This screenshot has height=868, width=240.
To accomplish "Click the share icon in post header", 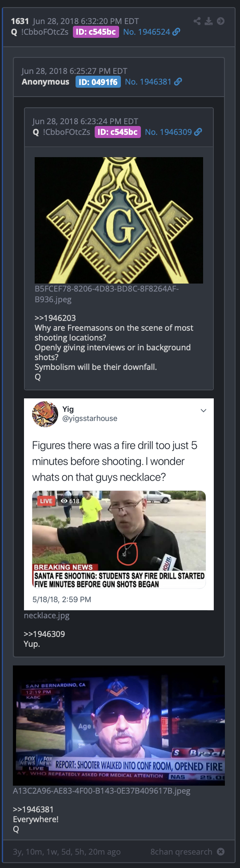I will (x=197, y=21).
